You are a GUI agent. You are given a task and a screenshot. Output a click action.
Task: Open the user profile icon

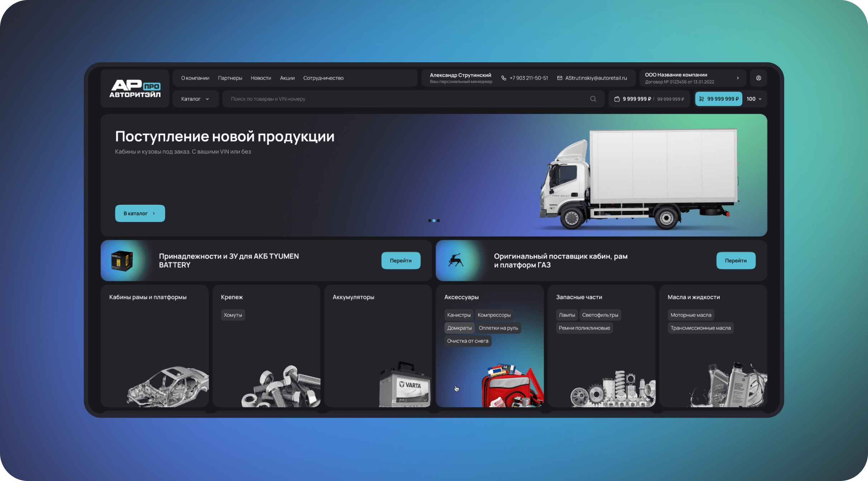(758, 78)
